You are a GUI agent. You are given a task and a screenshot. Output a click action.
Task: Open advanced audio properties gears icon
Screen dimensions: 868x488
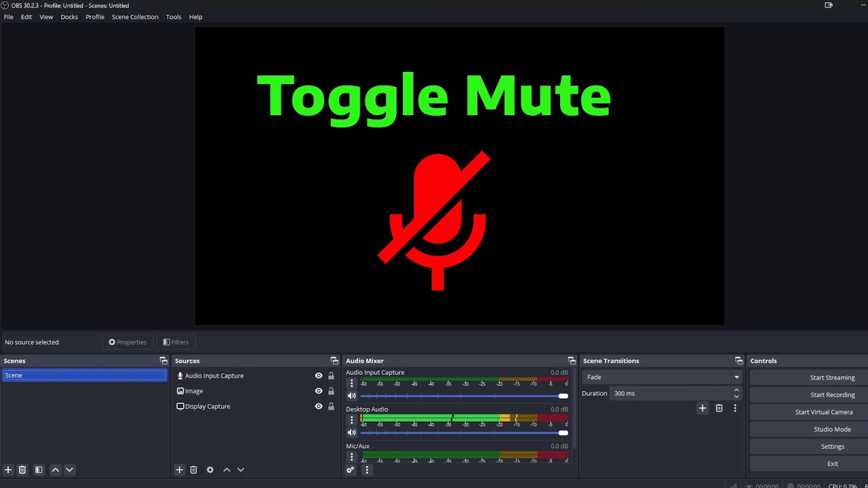click(351, 470)
